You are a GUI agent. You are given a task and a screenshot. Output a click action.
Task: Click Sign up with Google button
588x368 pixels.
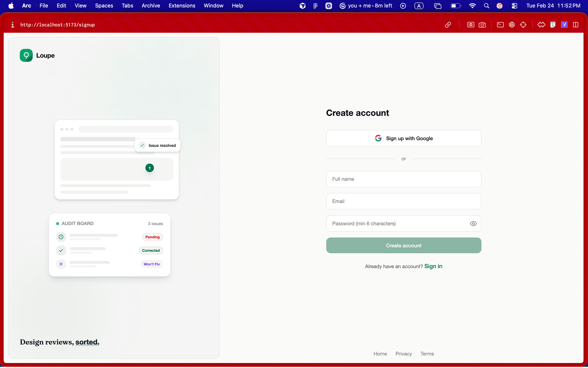click(404, 138)
